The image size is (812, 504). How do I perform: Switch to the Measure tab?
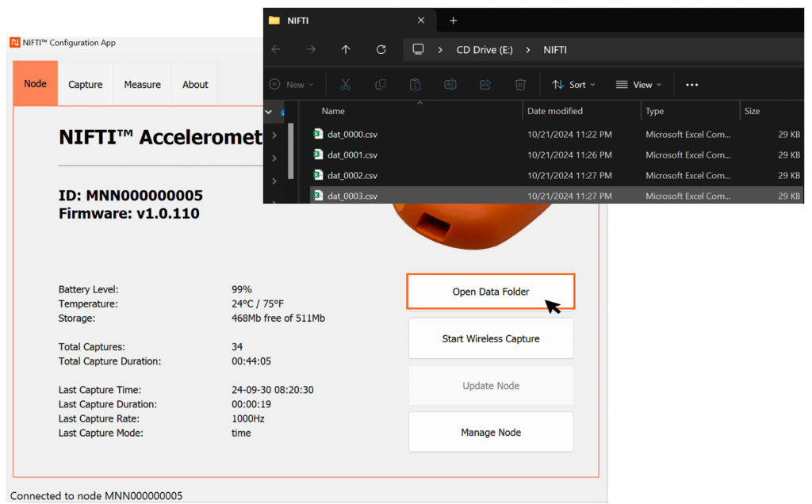143,84
